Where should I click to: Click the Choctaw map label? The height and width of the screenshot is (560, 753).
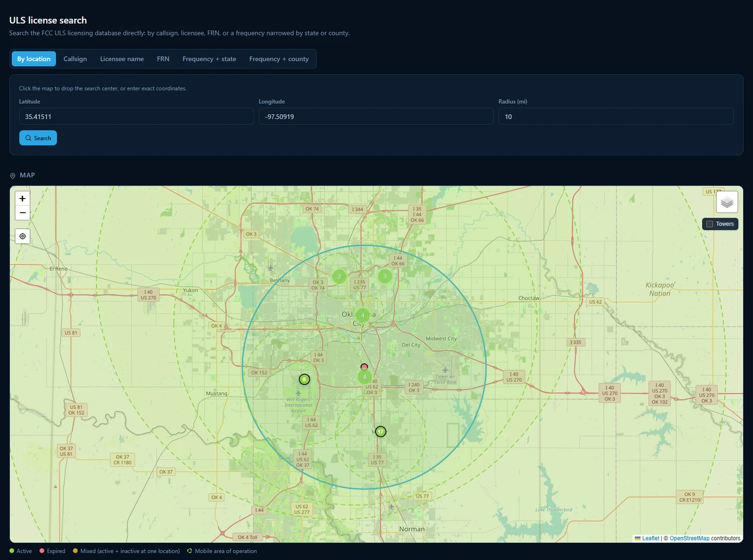pos(529,298)
